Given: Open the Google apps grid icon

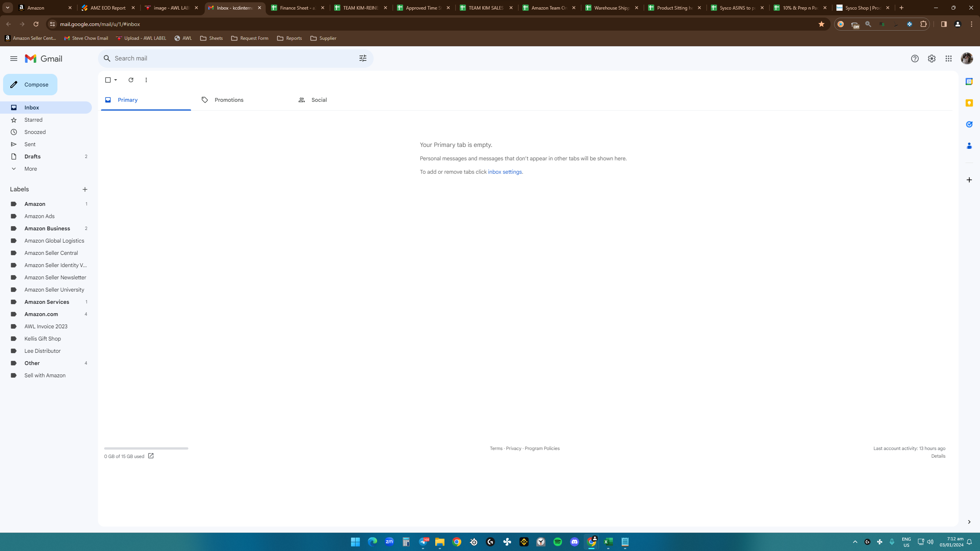Looking at the screenshot, I should 948,59.
